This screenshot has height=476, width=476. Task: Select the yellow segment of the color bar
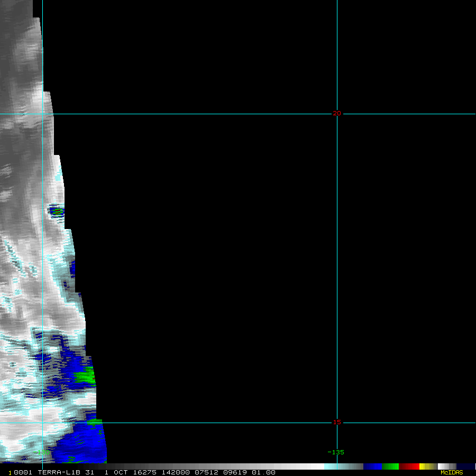click(x=428, y=466)
